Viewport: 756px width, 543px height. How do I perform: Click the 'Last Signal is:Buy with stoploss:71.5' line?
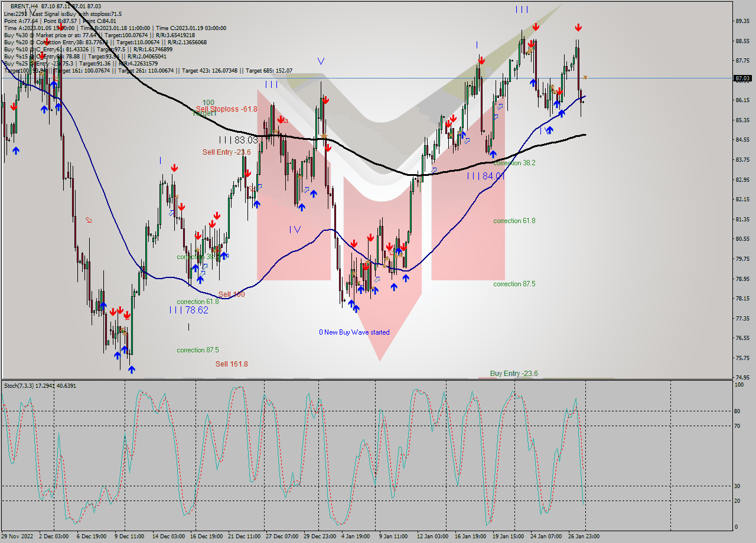click(x=63, y=14)
